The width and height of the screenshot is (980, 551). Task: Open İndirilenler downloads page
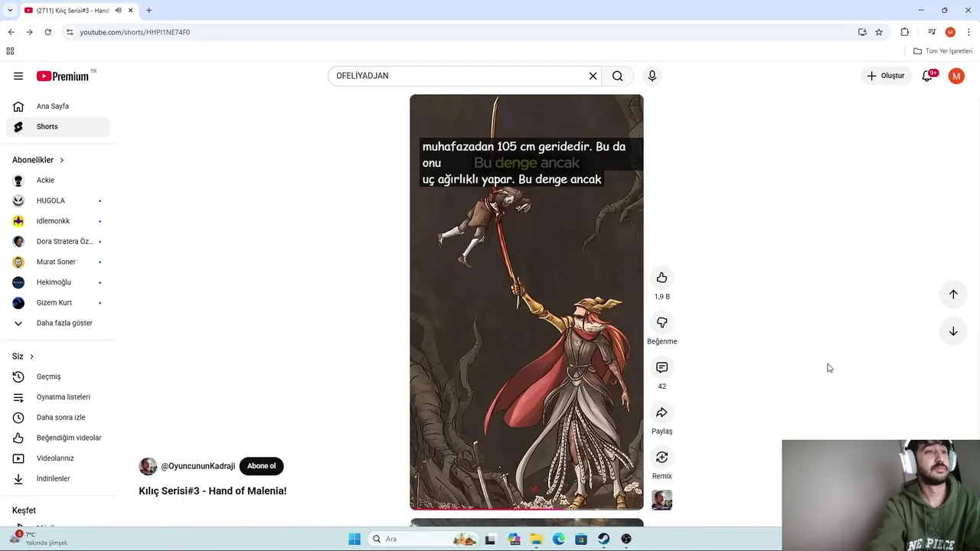58,478
